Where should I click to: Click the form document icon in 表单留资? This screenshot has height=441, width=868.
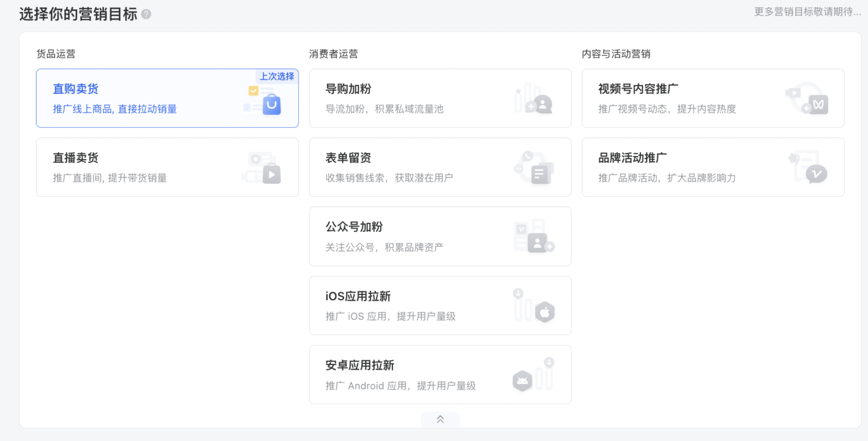[x=539, y=174]
